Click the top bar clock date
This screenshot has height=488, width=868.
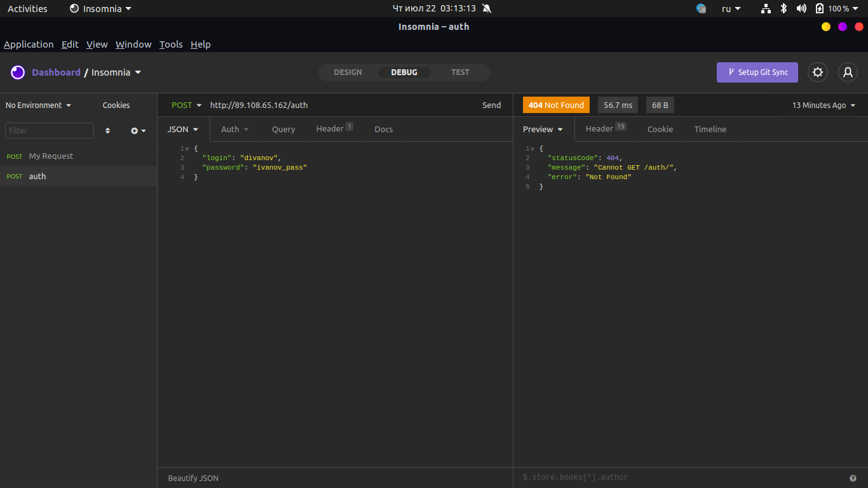pos(434,8)
